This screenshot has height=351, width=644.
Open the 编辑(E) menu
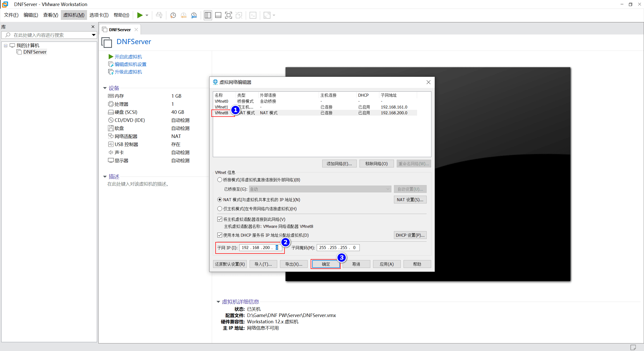click(x=31, y=15)
